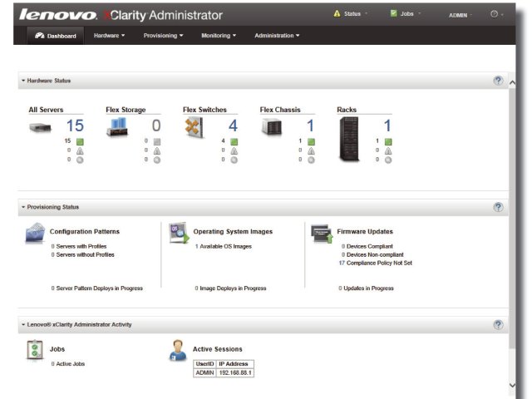Click the Active Sessions user icon
This screenshot has width=532, height=399.
click(x=178, y=350)
